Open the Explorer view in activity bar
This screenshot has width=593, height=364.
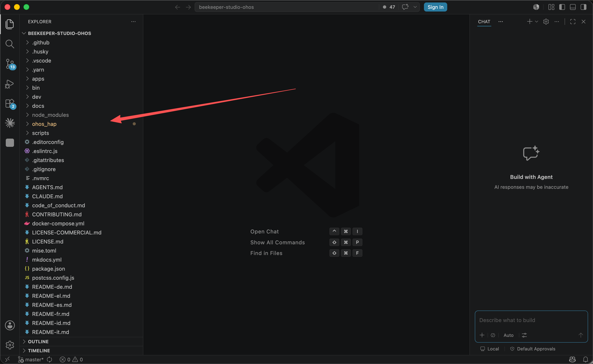pos(10,24)
